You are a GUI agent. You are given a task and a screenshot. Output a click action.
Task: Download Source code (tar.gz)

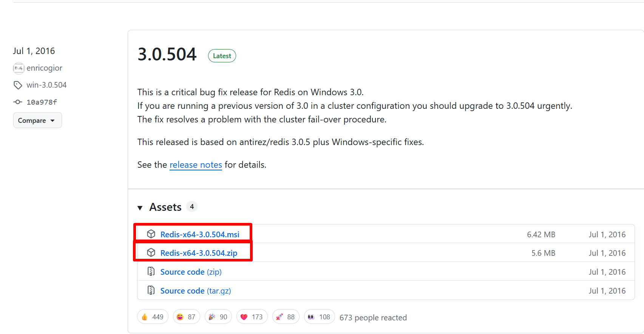pyautogui.click(x=196, y=291)
